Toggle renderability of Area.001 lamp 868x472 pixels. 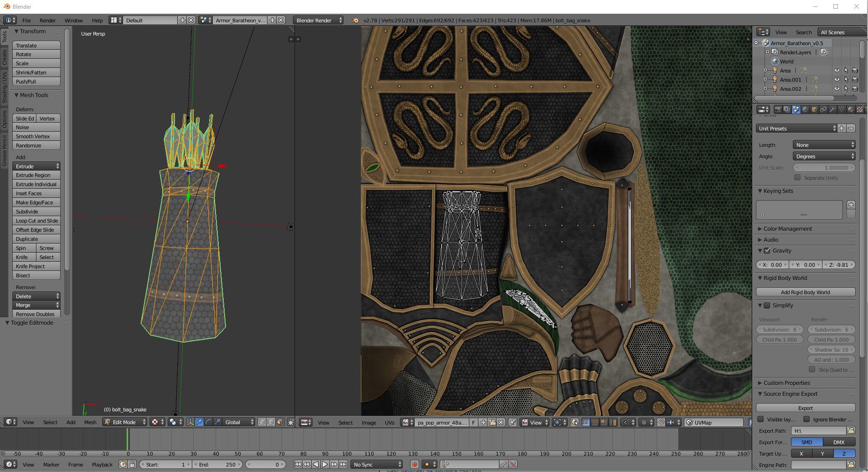(855, 79)
